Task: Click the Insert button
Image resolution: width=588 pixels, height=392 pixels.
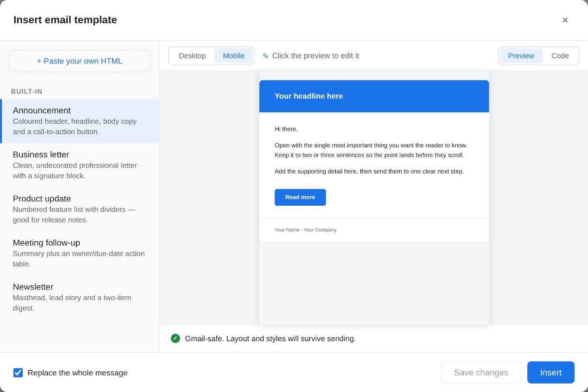Action: pos(551,373)
